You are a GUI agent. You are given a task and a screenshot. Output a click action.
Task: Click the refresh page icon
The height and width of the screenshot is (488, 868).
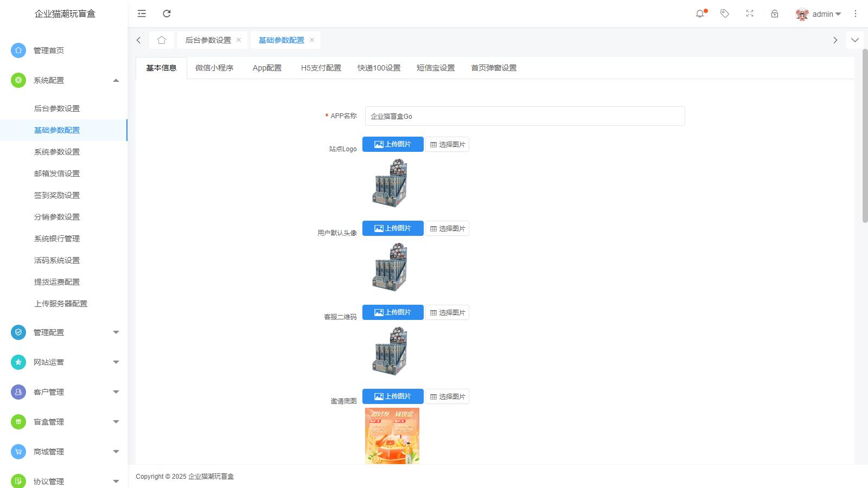[x=167, y=14]
